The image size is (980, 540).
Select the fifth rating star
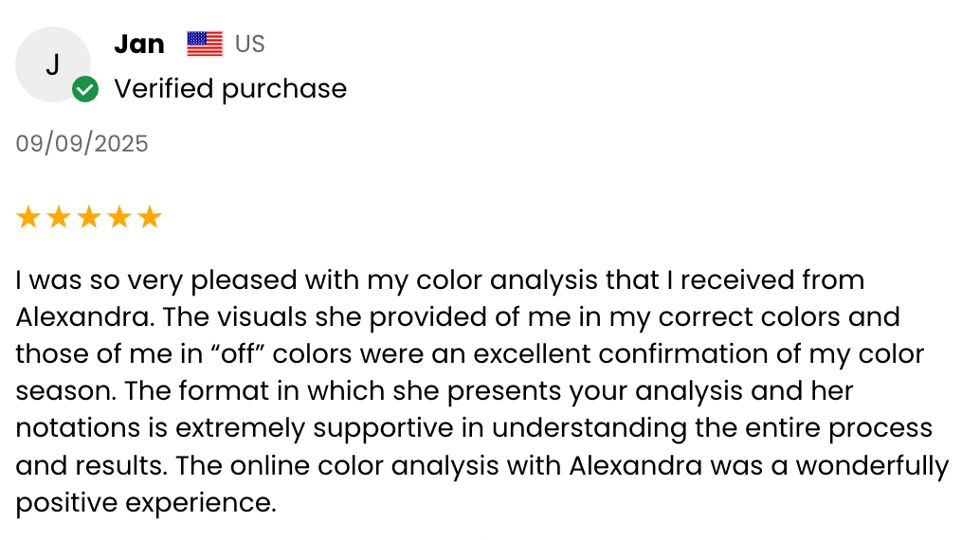click(150, 218)
